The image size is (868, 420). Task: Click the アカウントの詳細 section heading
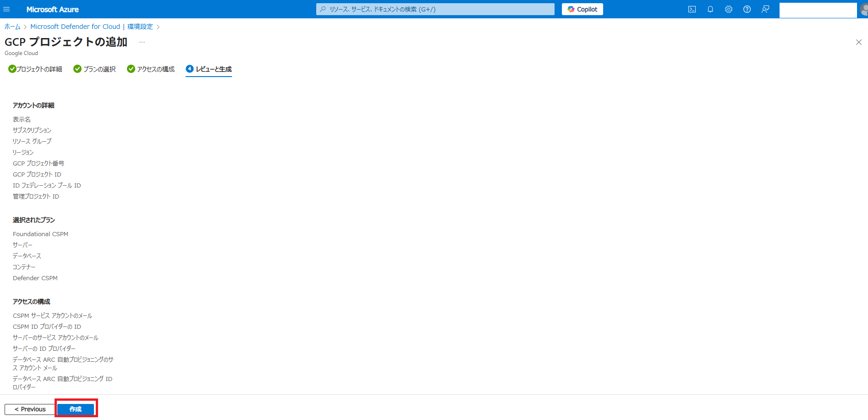pyautogui.click(x=33, y=105)
